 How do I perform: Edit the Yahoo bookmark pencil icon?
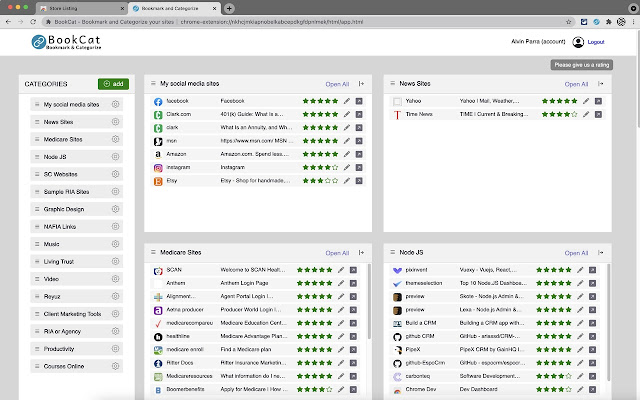(586, 101)
